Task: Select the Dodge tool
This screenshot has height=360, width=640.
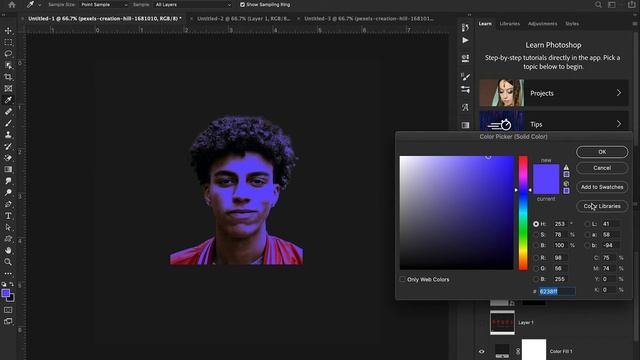Action: (8, 192)
